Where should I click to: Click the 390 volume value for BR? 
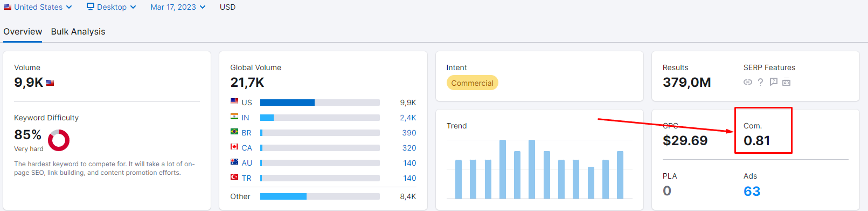pos(409,133)
